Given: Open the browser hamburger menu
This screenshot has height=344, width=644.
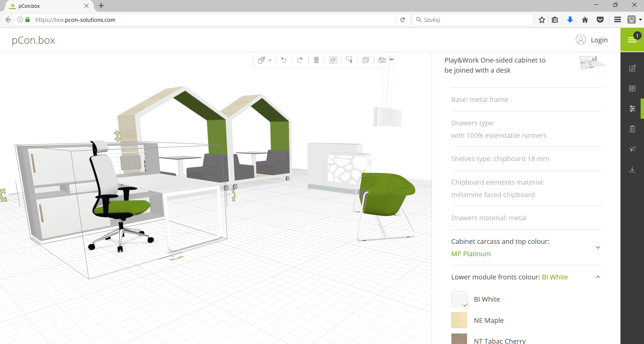Looking at the screenshot, I should coord(617,20).
